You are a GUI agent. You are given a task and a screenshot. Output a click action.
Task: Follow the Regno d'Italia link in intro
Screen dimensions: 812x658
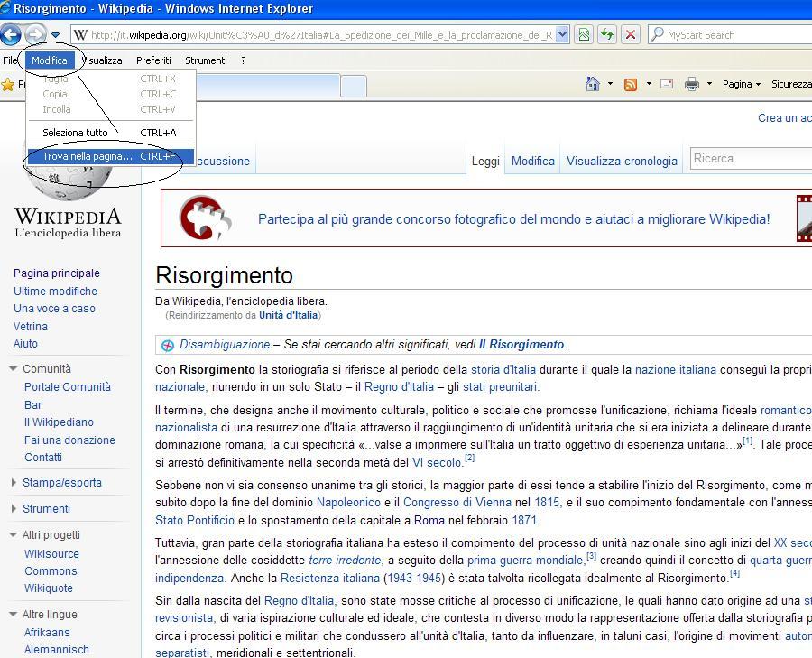click(x=399, y=387)
